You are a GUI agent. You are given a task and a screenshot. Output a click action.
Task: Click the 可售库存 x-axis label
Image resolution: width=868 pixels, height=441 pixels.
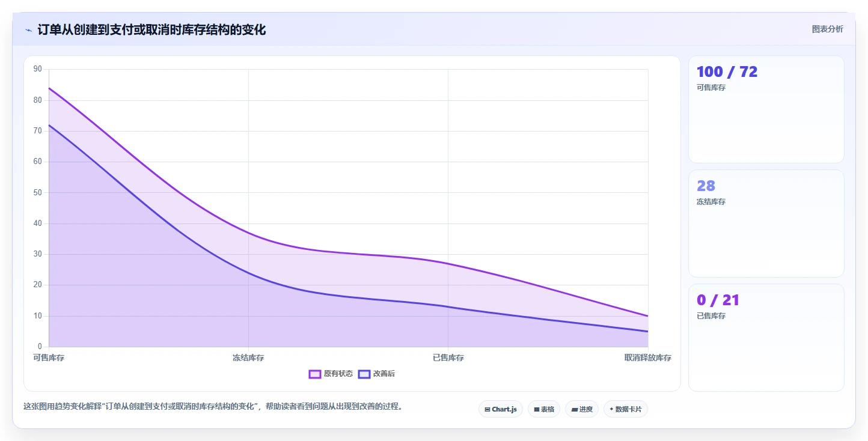[49, 357]
